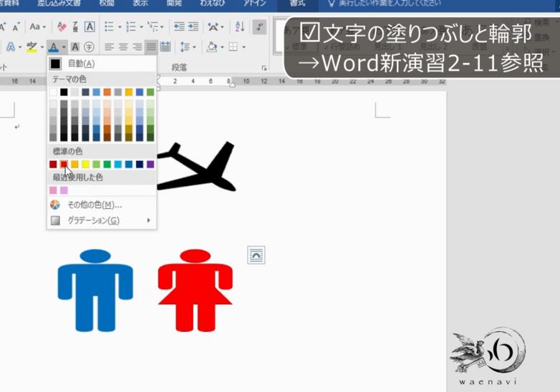
Task: Pick the green theme color swatch
Action: click(x=150, y=92)
